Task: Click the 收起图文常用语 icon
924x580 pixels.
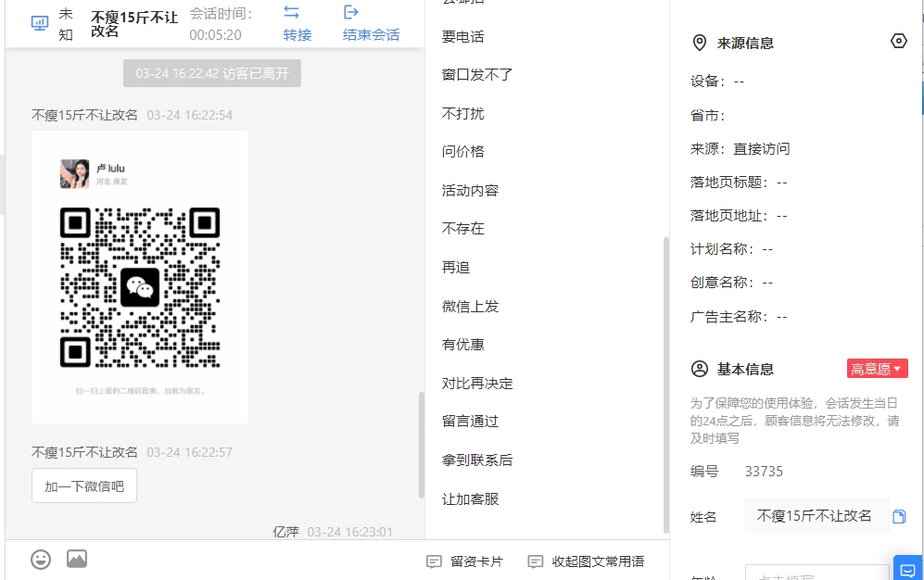Action: click(535, 561)
